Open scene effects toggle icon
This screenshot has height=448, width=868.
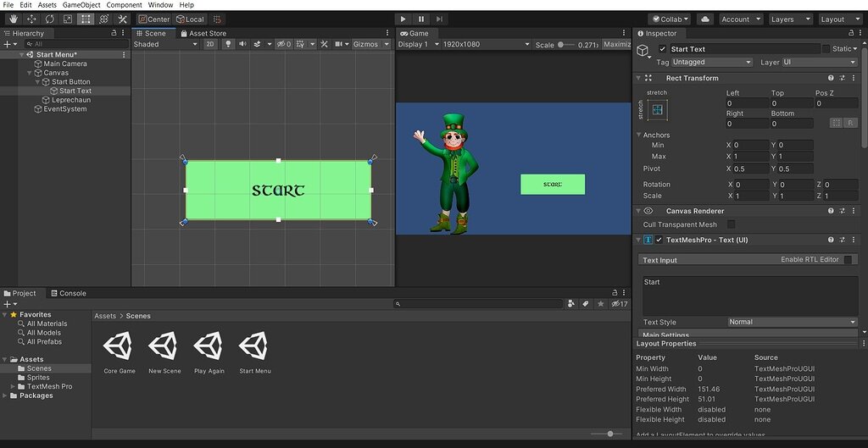point(258,44)
